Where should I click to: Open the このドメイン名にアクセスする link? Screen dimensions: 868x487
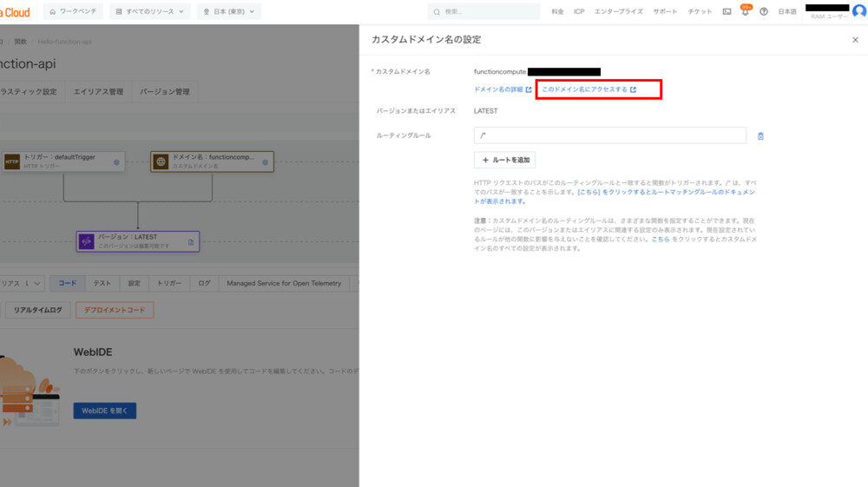[x=589, y=89]
